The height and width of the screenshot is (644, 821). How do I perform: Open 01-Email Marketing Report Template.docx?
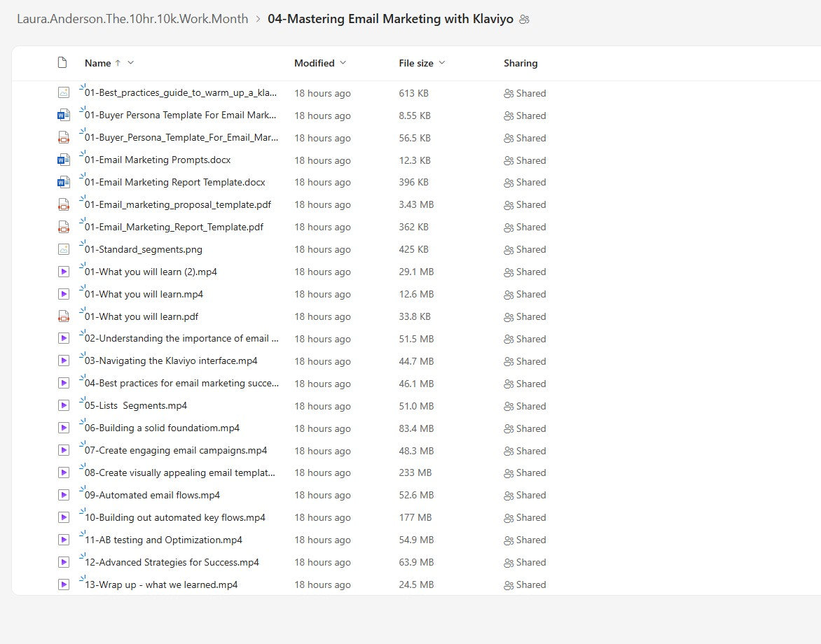[174, 182]
